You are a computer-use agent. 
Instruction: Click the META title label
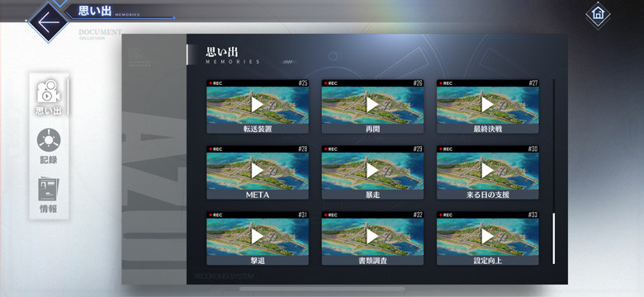click(258, 195)
